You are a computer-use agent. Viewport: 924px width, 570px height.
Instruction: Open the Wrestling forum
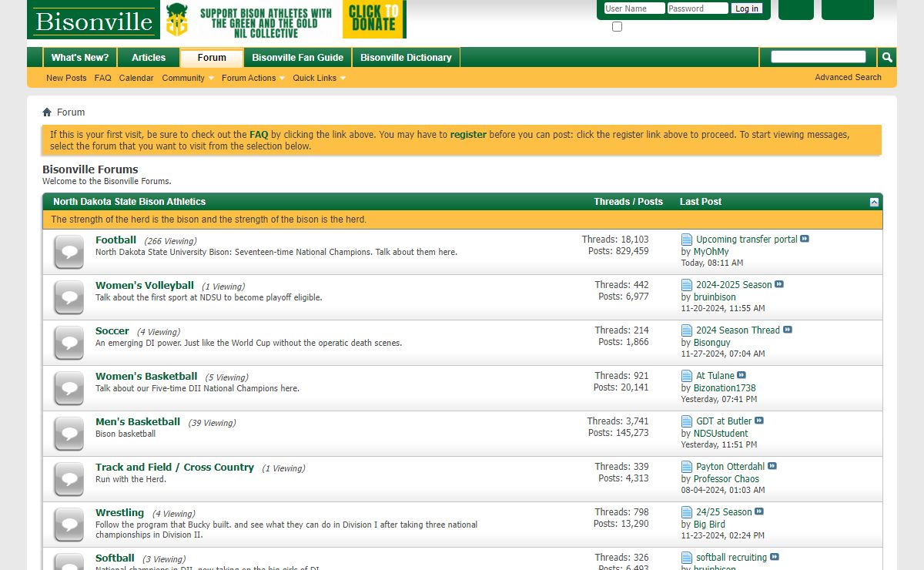coord(119,512)
